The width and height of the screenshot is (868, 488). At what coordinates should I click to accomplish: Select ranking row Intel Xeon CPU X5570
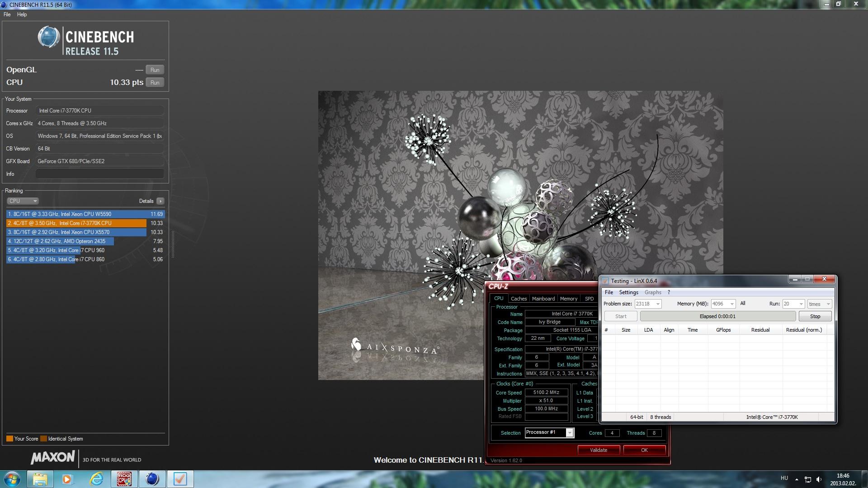coord(85,232)
